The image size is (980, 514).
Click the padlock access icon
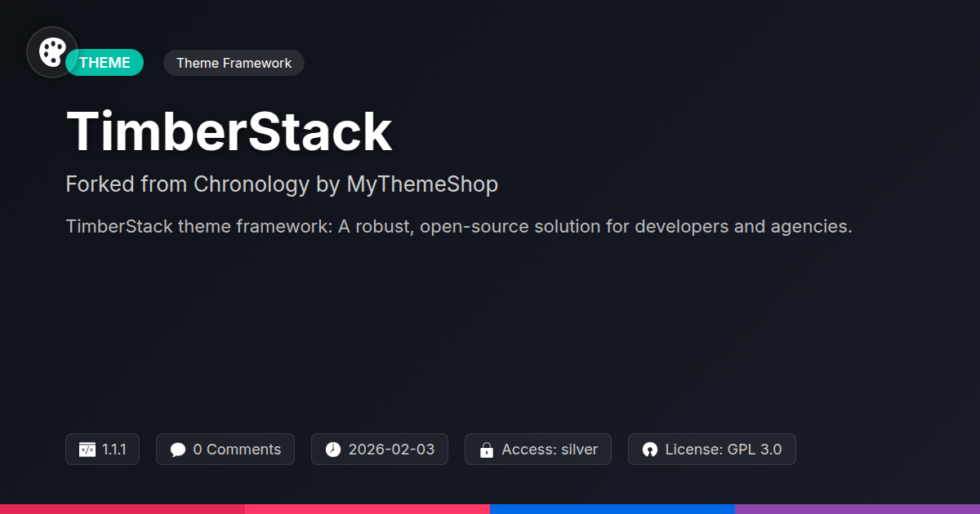[x=487, y=450]
